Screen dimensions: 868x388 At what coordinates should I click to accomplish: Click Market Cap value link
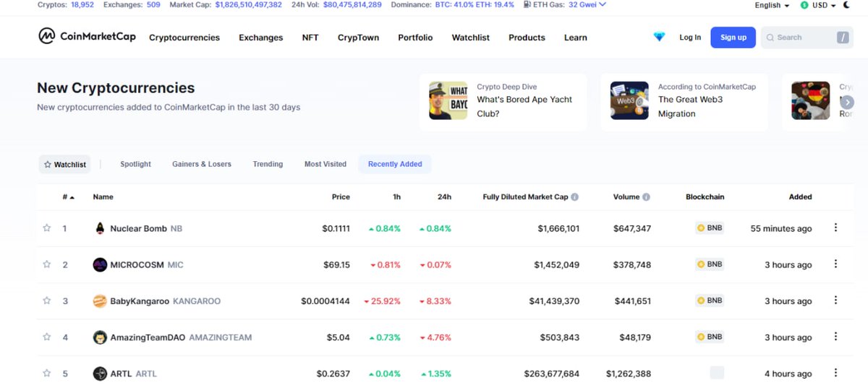pyautogui.click(x=249, y=4)
